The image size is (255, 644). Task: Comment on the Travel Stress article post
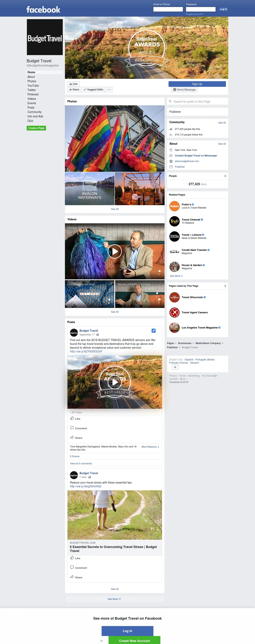pyautogui.click(x=79, y=568)
